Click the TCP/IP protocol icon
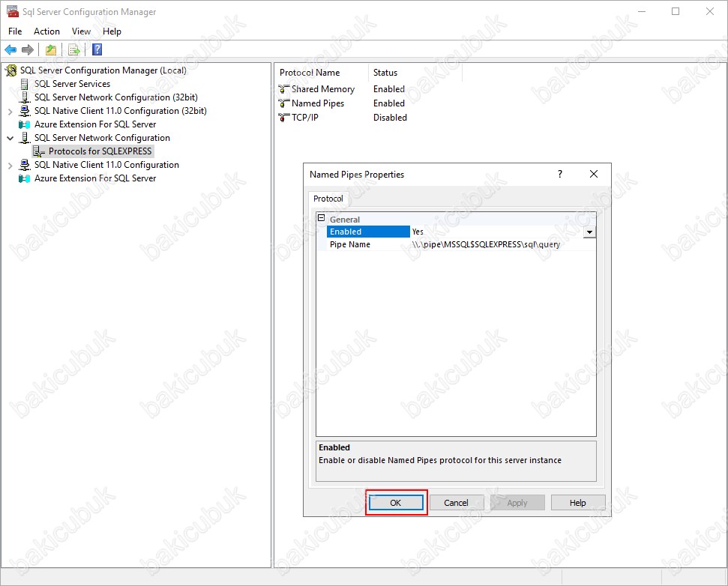Screen dimensions: 728x586 click(x=283, y=118)
